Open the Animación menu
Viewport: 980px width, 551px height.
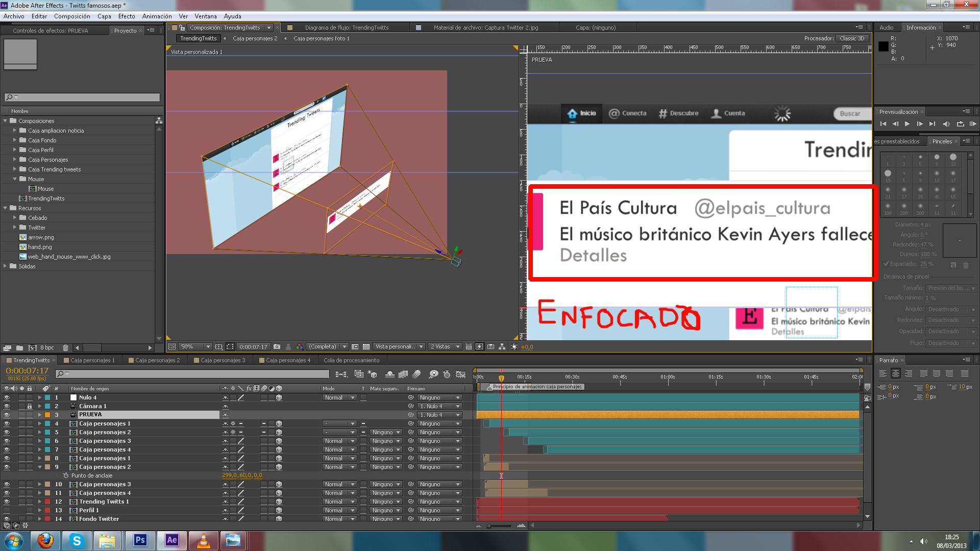(157, 16)
